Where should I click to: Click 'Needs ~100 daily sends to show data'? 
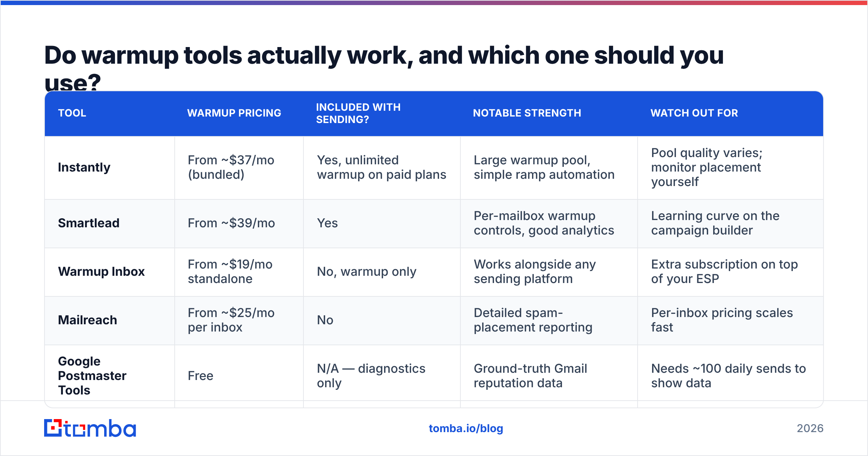click(x=728, y=376)
